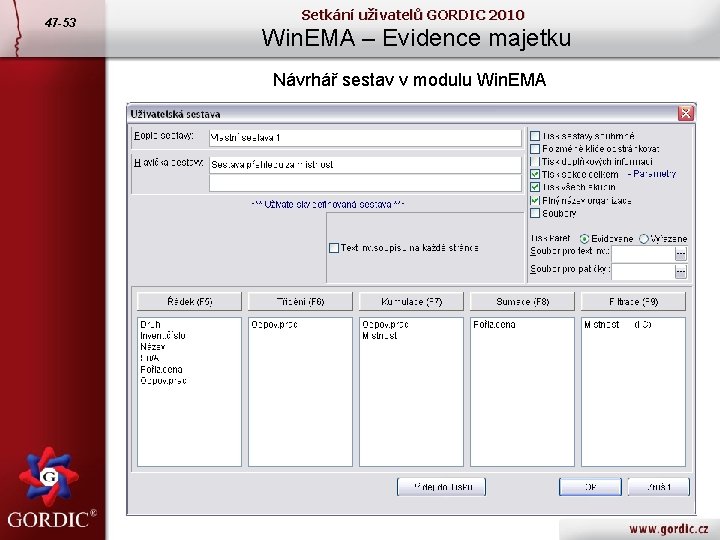Select Odpov.prac in the Kumulace list
Viewport: 720px width, 540px height.
click(x=385, y=325)
